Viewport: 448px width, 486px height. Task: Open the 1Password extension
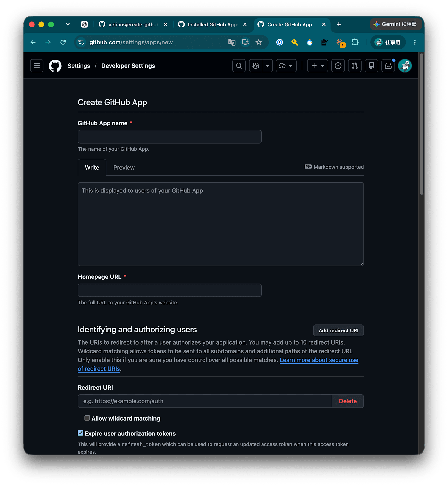click(x=279, y=42)
